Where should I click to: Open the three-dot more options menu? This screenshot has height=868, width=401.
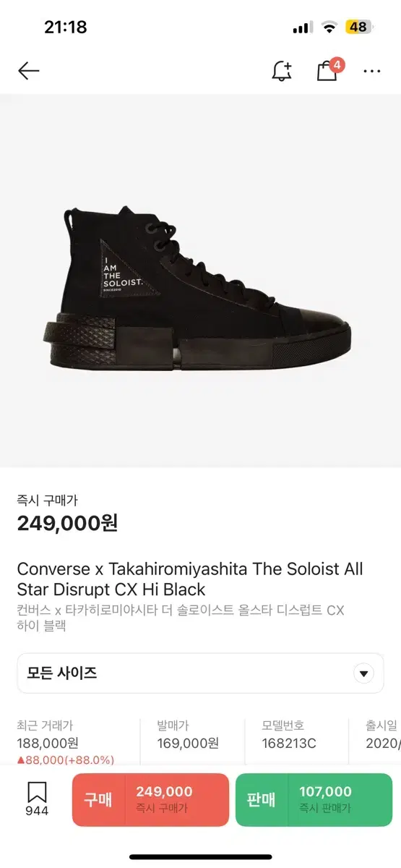[372, 71]
